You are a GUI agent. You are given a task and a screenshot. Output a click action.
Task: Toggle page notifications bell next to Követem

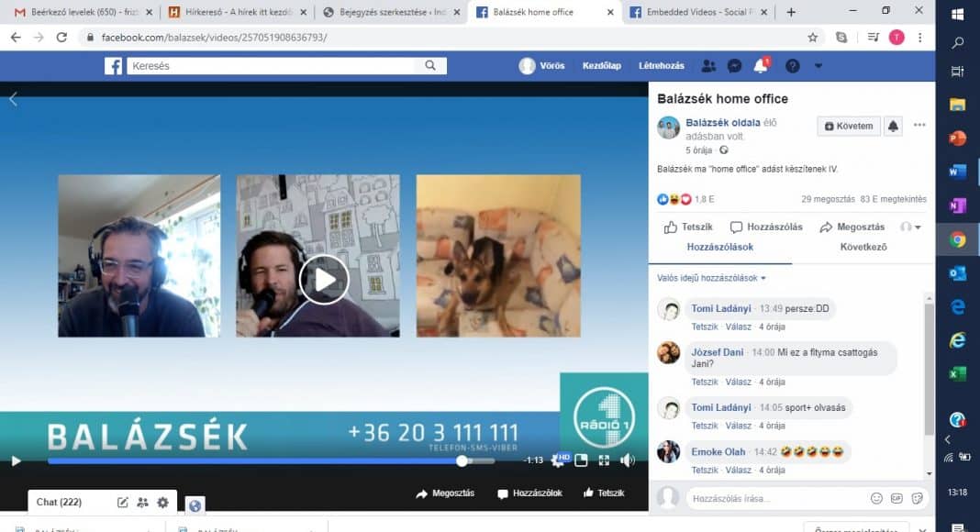(x=893, y=127)
